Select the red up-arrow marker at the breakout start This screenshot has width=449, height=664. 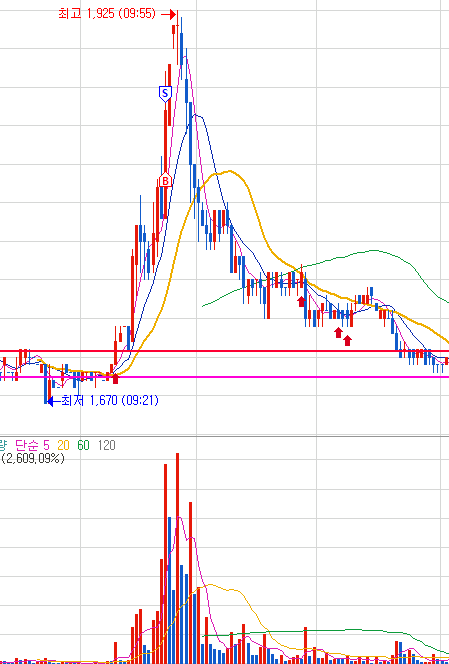click(115, 379)
